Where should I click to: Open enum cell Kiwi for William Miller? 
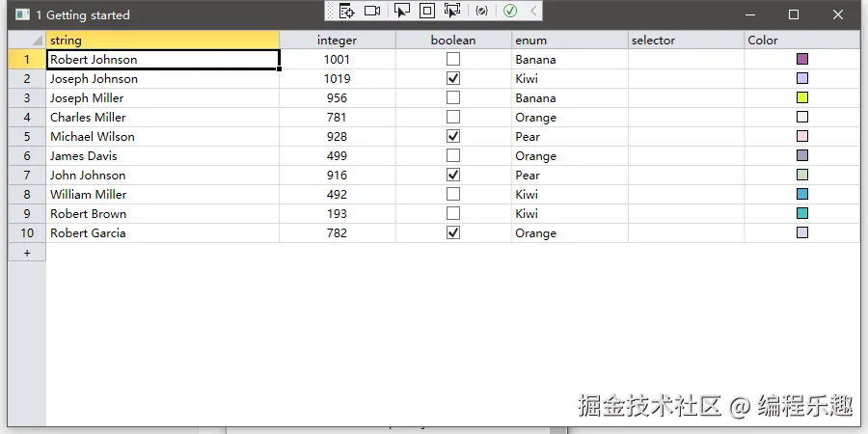(570, 194)
